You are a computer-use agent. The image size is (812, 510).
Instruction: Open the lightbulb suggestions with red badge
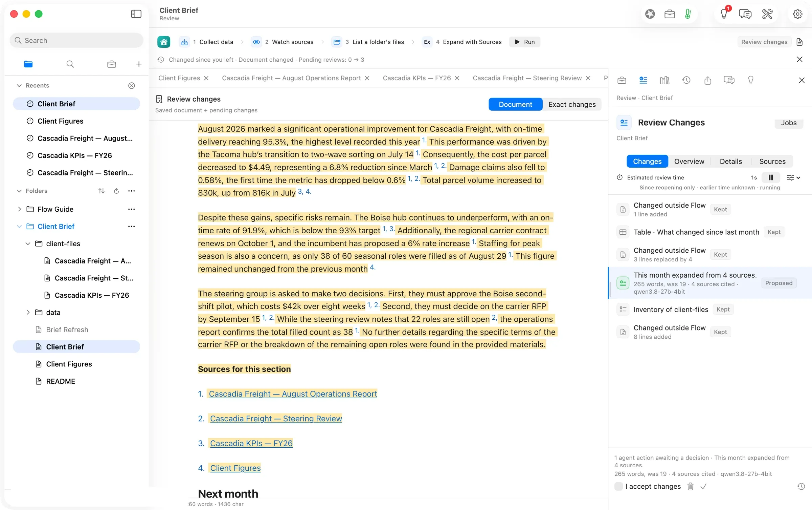[724, 14]
